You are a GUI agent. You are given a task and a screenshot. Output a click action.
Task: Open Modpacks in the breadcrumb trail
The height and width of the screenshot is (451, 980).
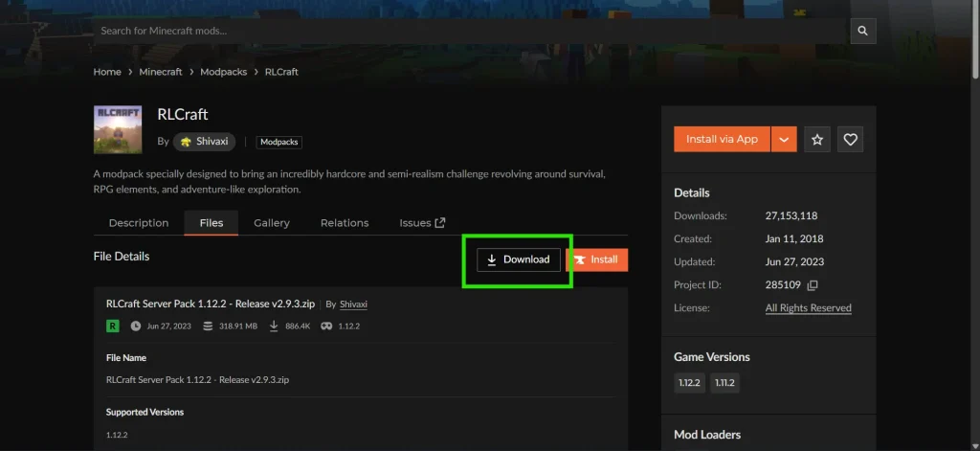(224, 72)
